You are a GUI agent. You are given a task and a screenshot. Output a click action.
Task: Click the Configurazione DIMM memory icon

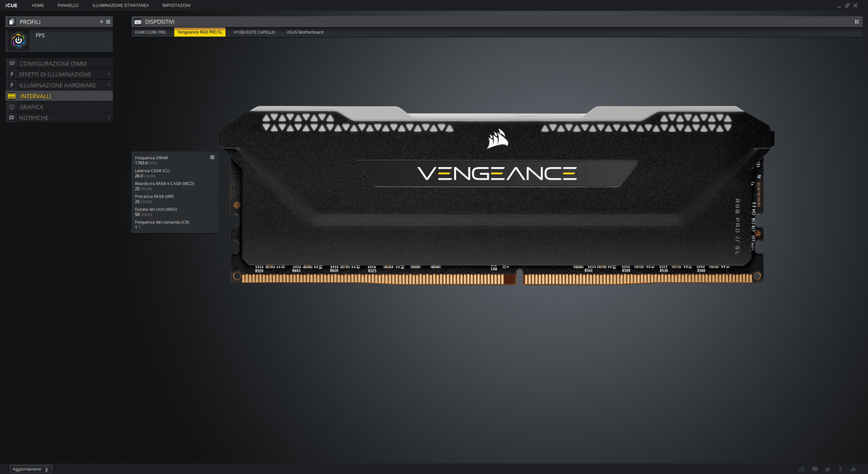[12, 63]
